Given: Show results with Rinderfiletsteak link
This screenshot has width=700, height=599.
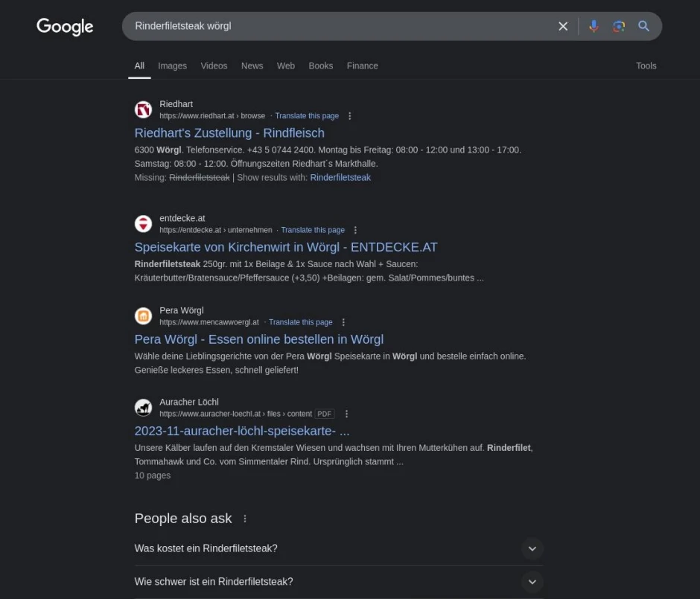Looking at the screenshot, I should pos(340,178).
